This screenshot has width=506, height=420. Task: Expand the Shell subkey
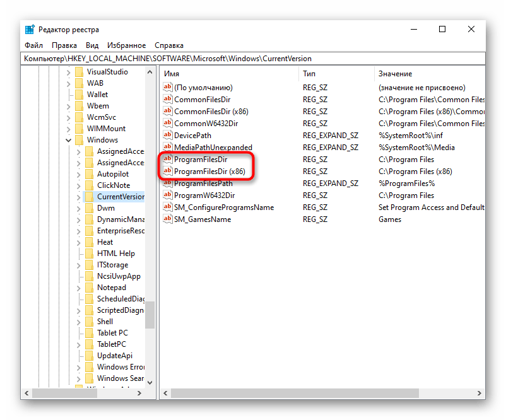point(78,322)
